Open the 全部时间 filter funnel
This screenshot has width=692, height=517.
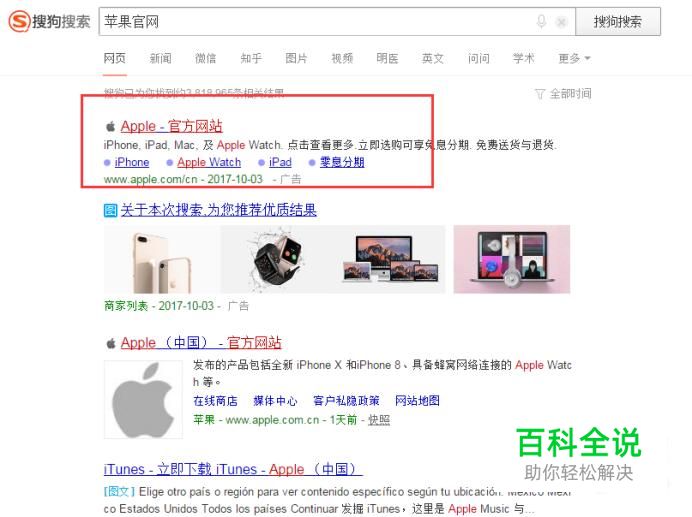coord(540,94)
